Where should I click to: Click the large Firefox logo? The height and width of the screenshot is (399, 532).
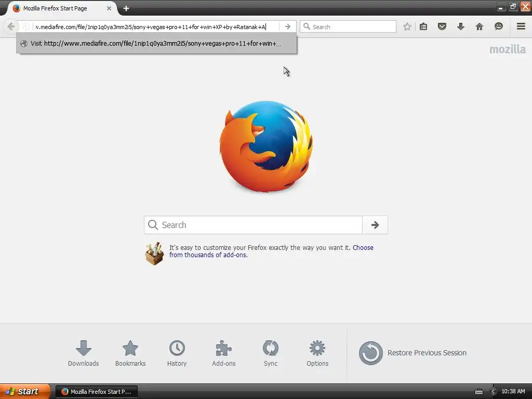coord(266,147)
